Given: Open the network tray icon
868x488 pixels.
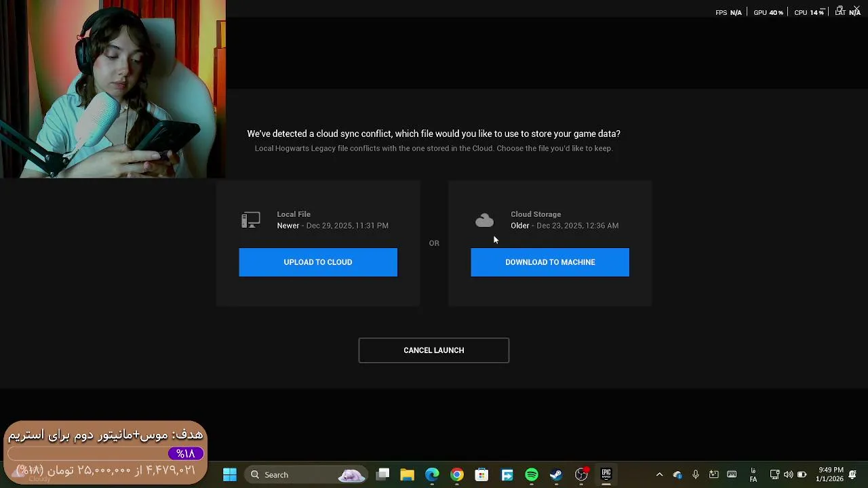Looking at the screenshot, I should click(774, 474).
